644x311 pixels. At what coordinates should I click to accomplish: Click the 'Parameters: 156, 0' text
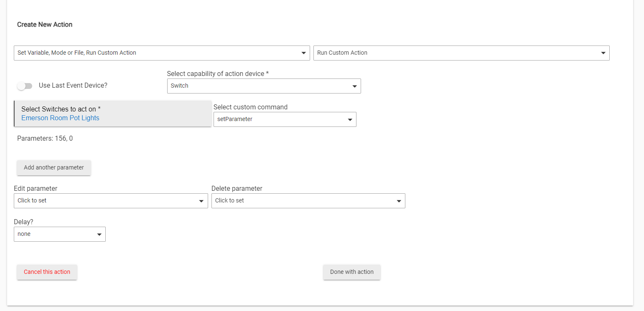tap(45, 138)
